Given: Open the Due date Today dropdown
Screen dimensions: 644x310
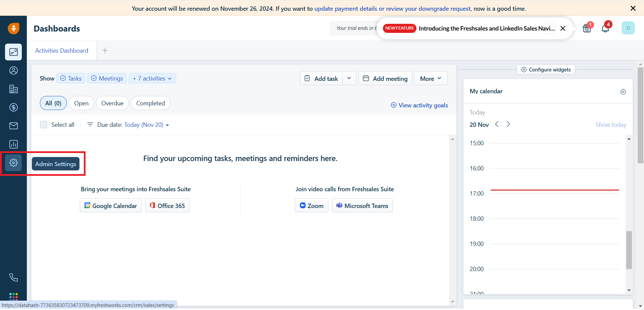Looking at the screenshot, I should (147, 125).
